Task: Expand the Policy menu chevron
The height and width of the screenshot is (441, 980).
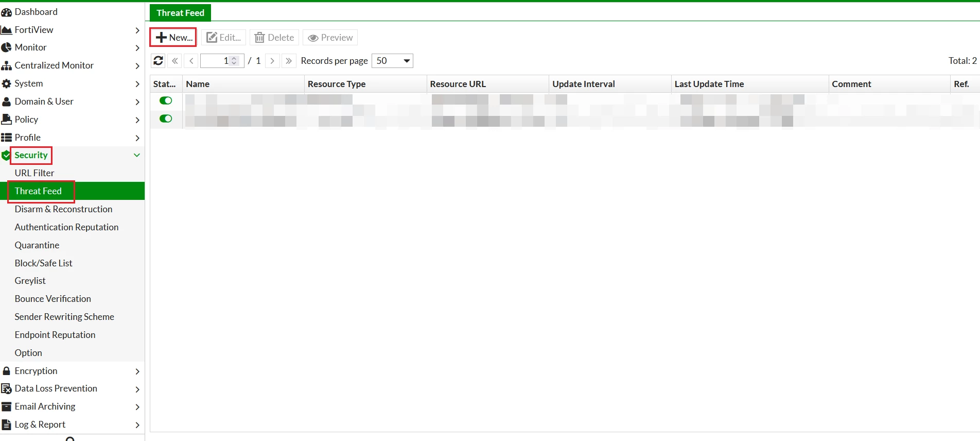Action: coord(137,120)
